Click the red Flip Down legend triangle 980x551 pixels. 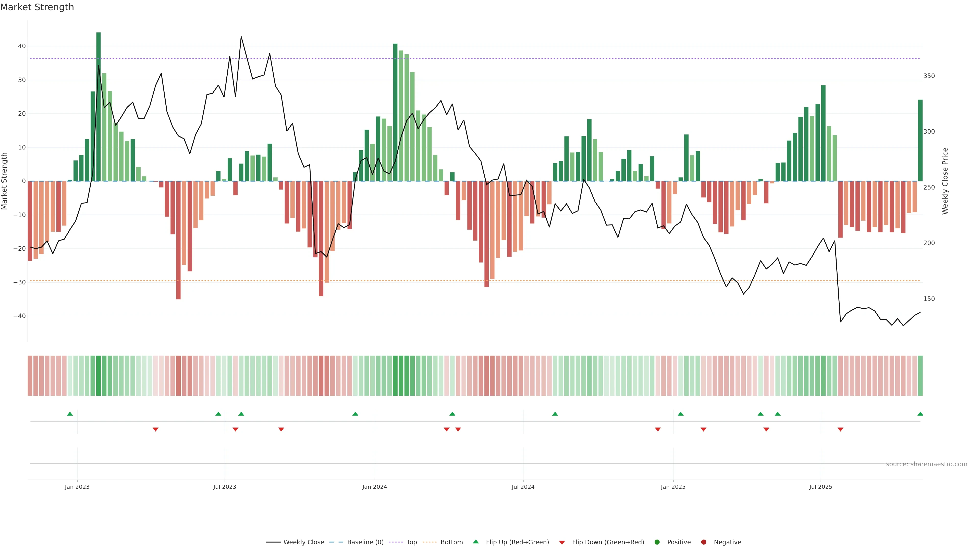pyautogui.click(x=562, y=542)
